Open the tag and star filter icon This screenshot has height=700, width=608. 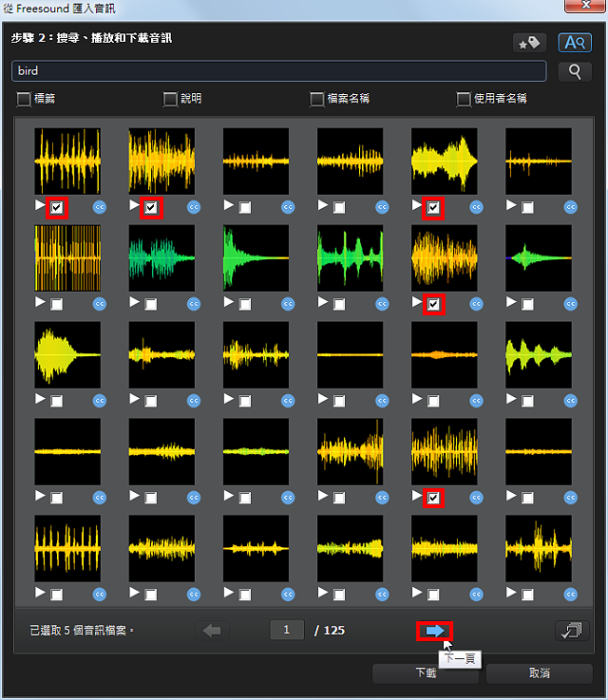[529, 43]
